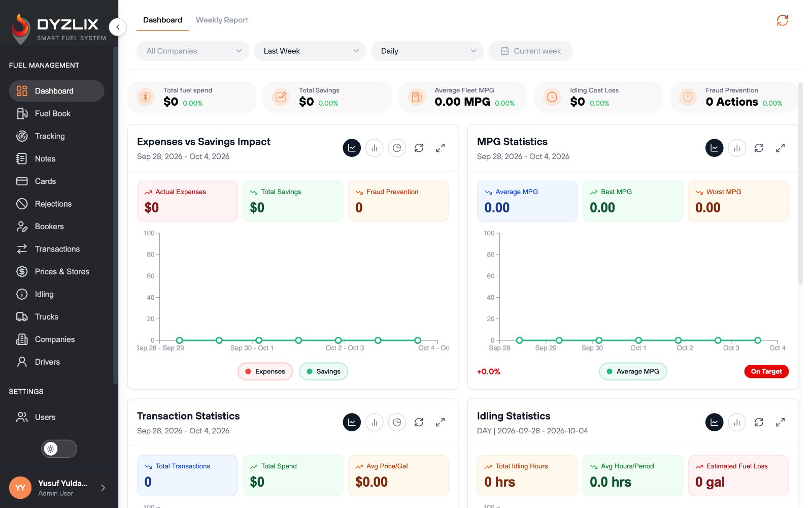Refresh the MPG Statistics card
812x508 pixels.
[x=759, y=148]
